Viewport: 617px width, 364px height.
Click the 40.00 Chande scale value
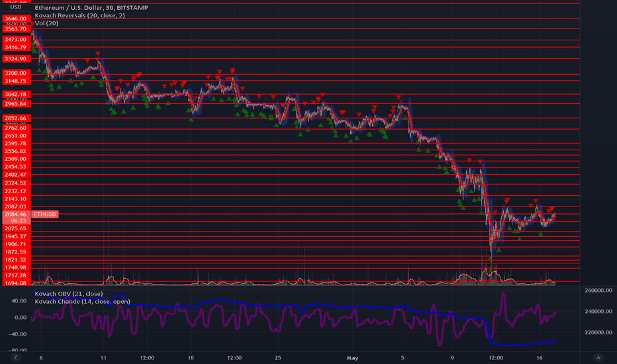[19, 300]
